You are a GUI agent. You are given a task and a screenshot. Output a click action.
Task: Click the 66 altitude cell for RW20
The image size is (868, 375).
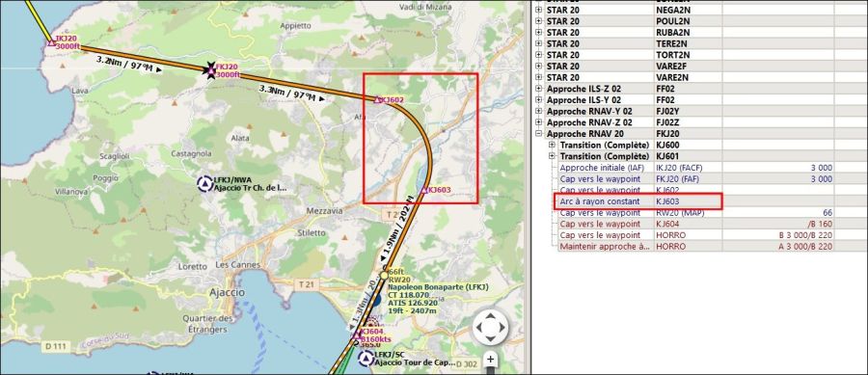778,212
